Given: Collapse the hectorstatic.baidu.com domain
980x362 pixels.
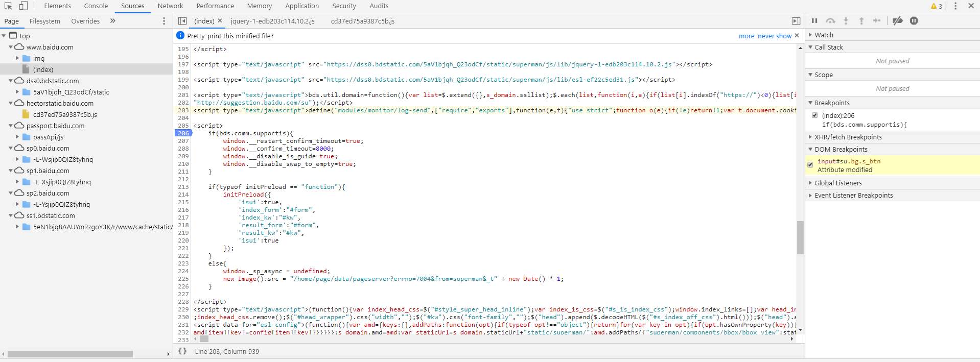Looking at the screenshot, I should point(11,103).
